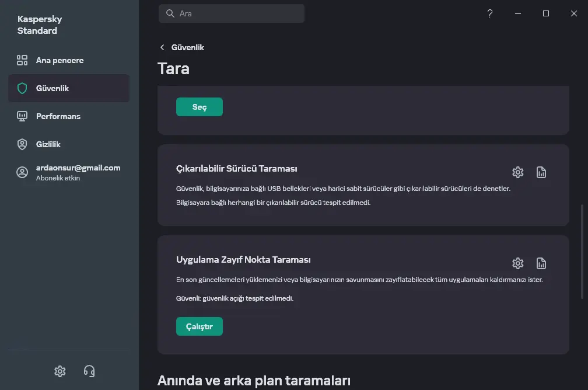Click text 'Bilgisayara bağlı herhangi bir çıkarılabilir sürücü tespit edilmedi.'

[x=274, y=203]
